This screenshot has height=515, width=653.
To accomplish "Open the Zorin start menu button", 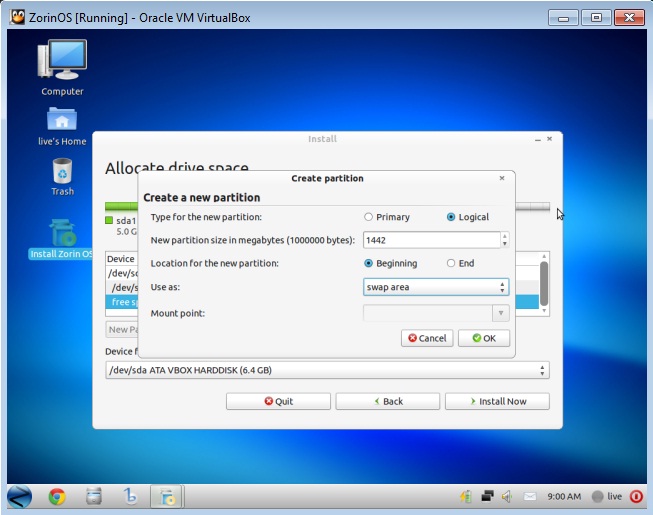I will click(x=19, y=497).
